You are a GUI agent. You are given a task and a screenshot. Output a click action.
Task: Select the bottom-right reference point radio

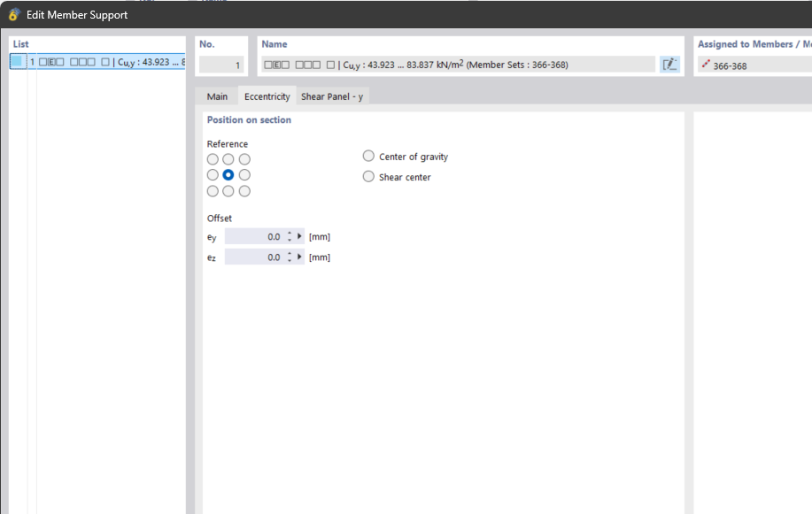244,191
